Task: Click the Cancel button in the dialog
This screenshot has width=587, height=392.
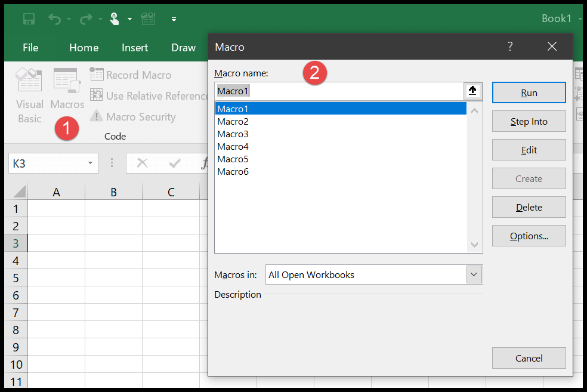Action: (x=529, y=358)
